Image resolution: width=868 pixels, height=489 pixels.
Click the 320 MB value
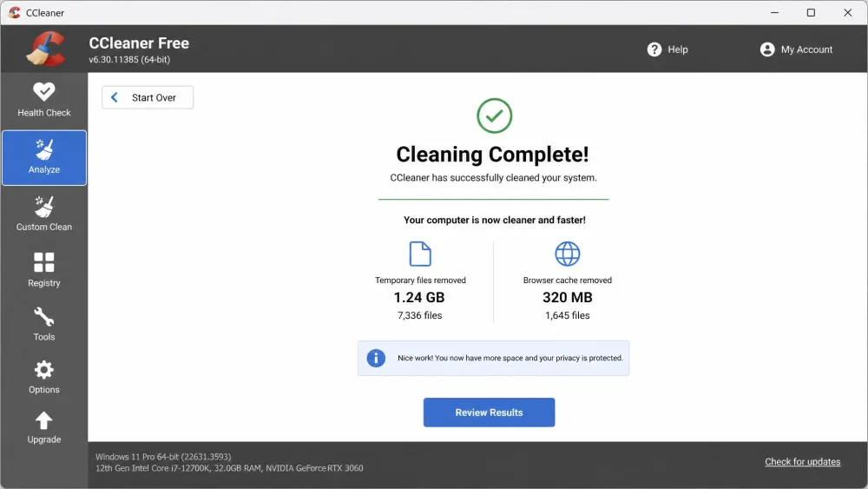point(568,297)
